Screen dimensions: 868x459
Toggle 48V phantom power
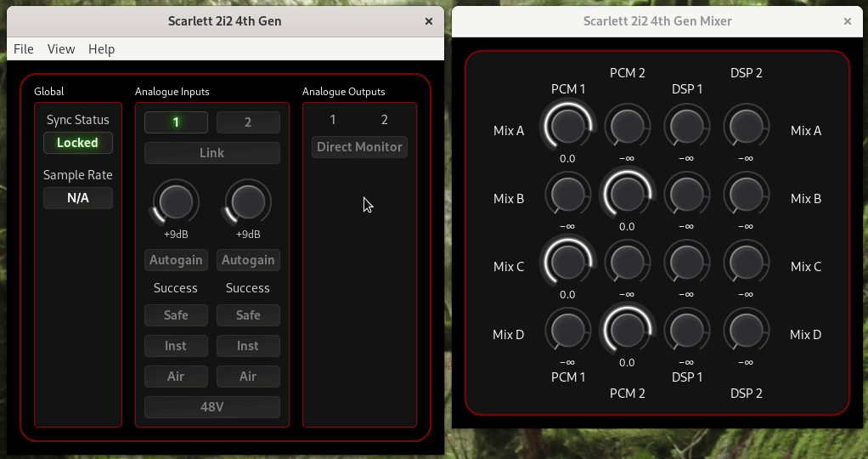click(x=211, y=407)
